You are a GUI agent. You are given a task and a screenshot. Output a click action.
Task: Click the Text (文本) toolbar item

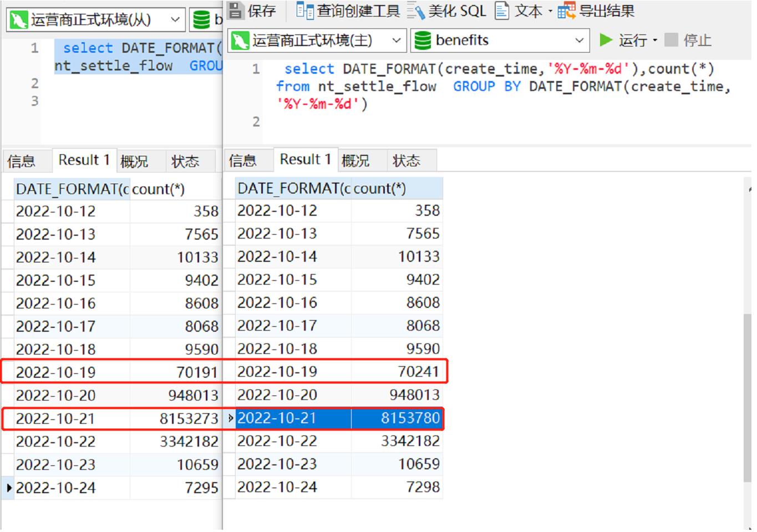[519, 11]
